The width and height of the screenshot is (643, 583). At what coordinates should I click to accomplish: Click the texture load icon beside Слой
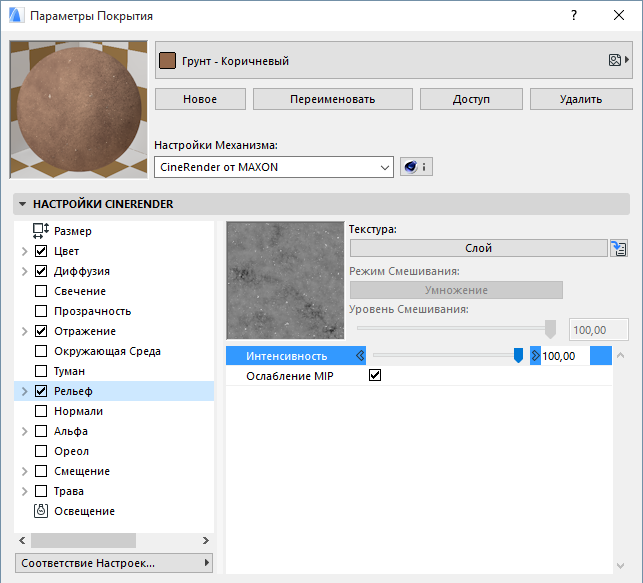point(619,249)
